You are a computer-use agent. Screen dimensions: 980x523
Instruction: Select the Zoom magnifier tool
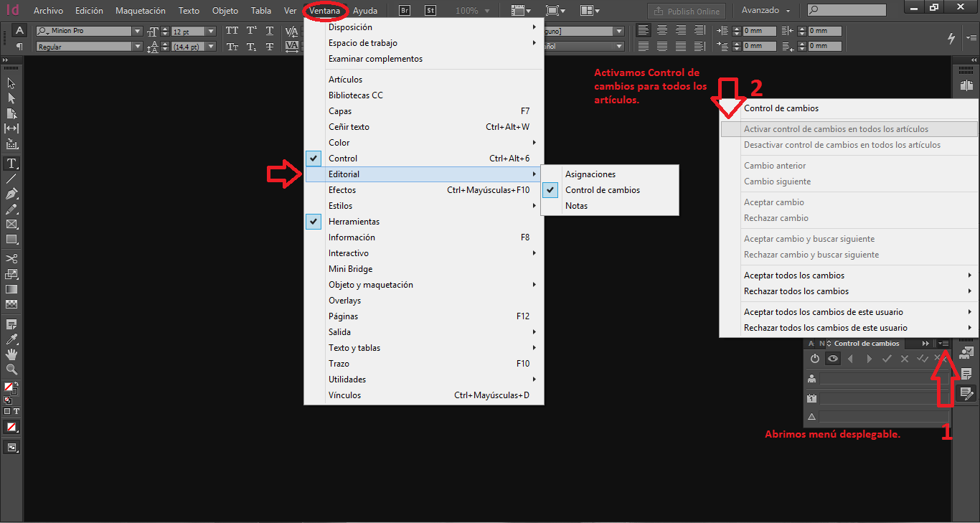coord(11,369)
